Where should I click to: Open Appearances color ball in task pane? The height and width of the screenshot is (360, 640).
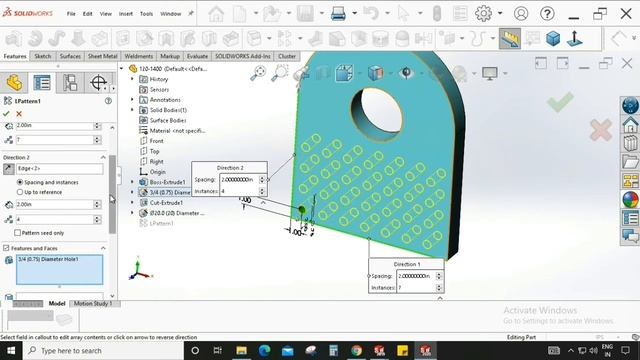tap(630, 200)
